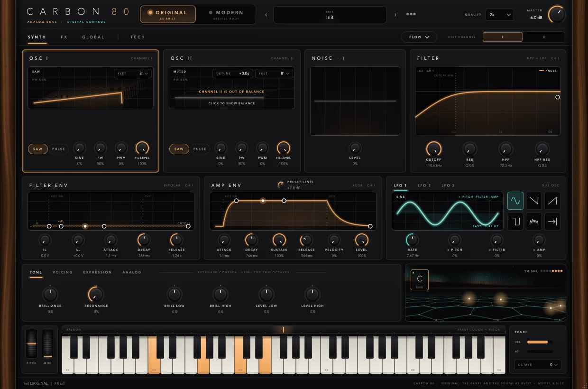
Task: Click the Mod wheel slider
Action: pyautogui.click(x=48, y=343)
